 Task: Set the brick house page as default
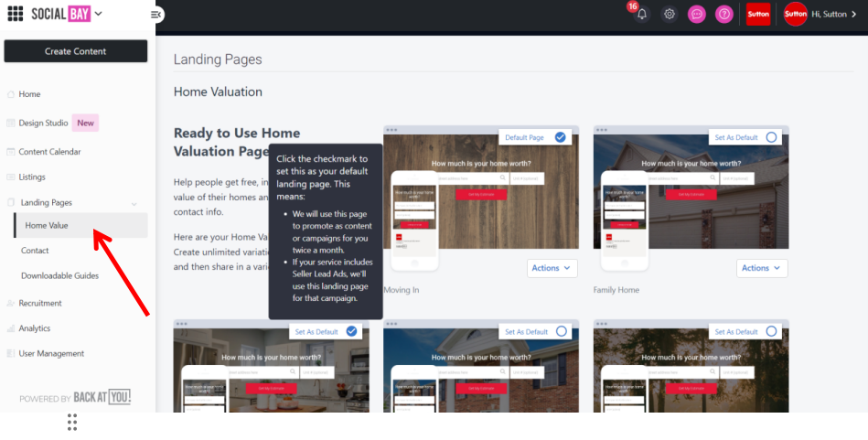(x=562, y=331)
